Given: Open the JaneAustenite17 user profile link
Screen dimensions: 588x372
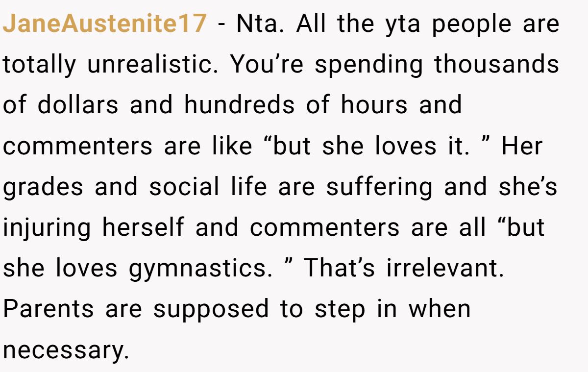Looking at the screenshot, I should click(104, 24).
